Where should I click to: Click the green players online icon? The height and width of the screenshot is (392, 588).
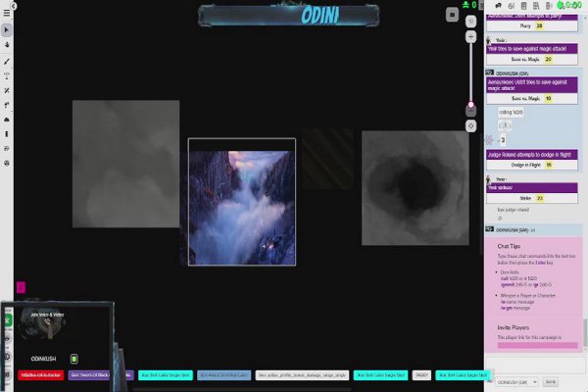click(x=465, y=5)
